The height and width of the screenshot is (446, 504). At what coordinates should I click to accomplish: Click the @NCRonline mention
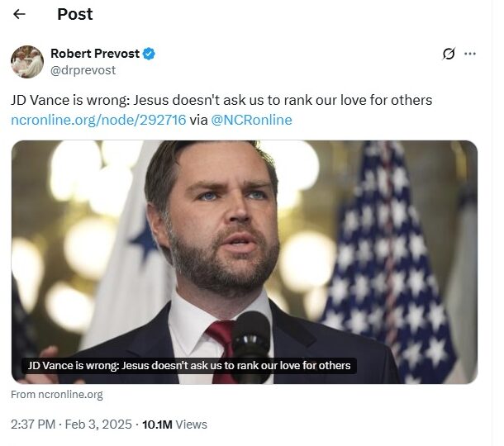(x=251, y=120)
